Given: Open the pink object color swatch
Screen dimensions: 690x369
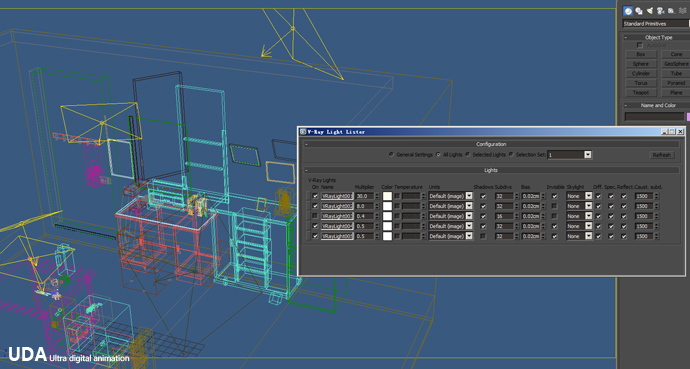Looking at the screenshot, I should pyautogui.click(x=688, y=117).
